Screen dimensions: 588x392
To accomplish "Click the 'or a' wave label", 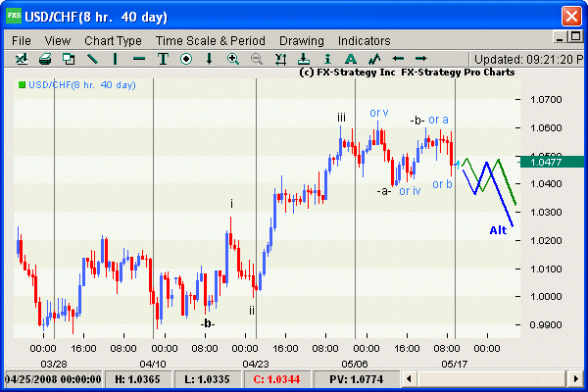I will click(439, 120).
